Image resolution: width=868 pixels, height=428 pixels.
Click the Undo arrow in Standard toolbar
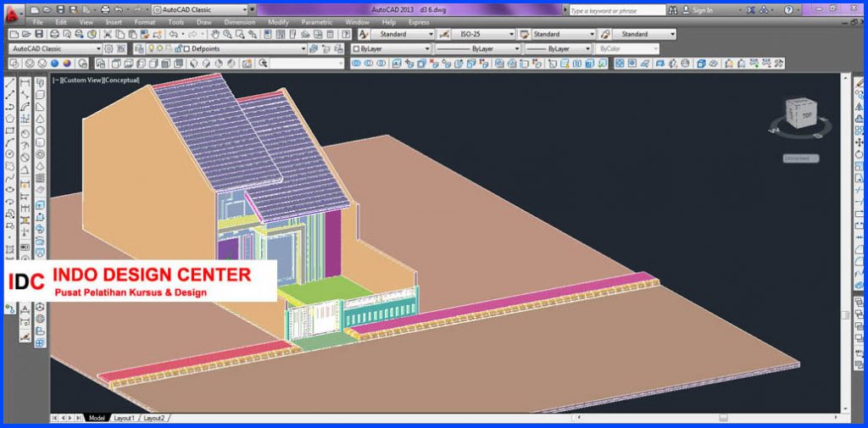(173, 35)
